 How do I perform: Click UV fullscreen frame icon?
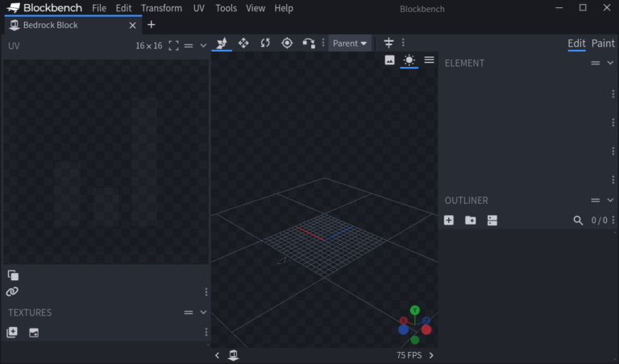click(x=173, y=45)
